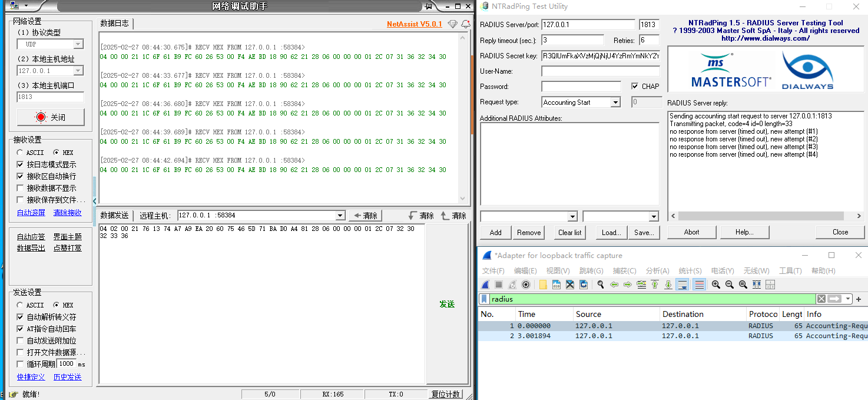Click the Clear list button
This screenshot has height=400, width=868.
569,232
